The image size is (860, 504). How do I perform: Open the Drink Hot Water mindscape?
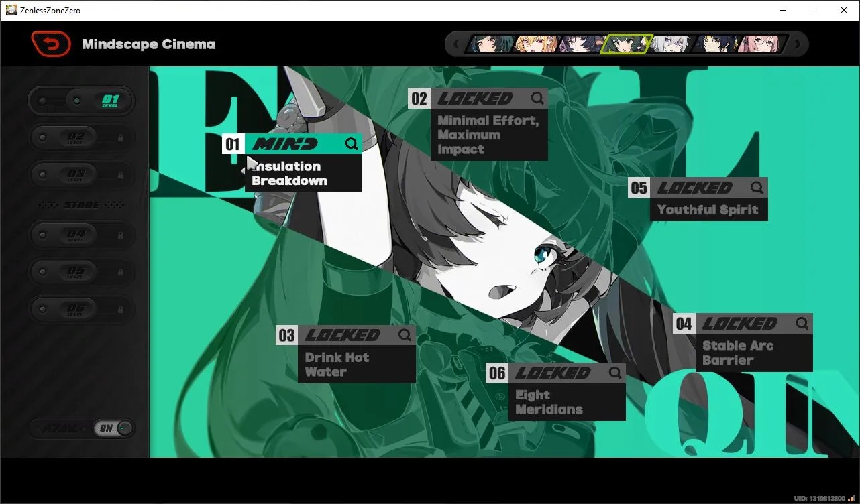coord(346,355)
